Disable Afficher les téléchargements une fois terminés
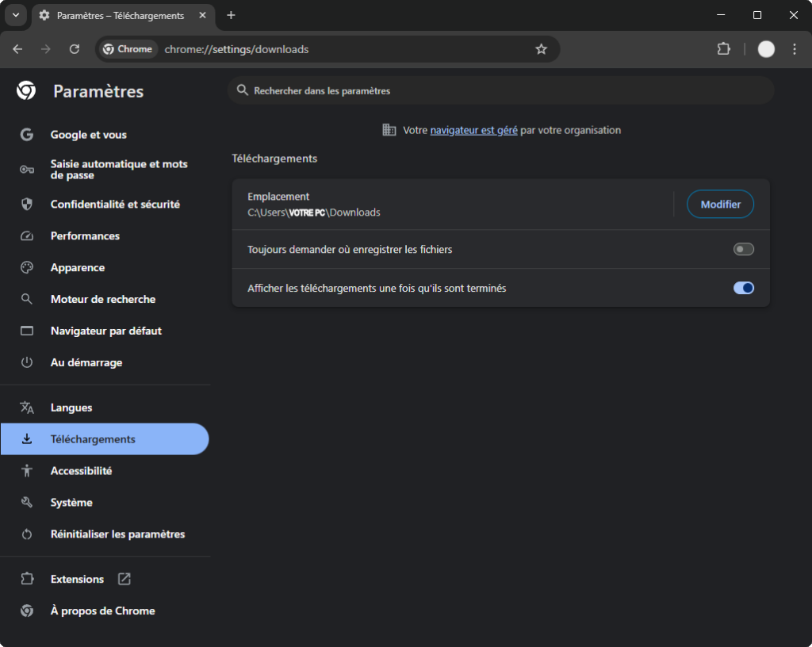Screen dimensions: 812x647 743,288
